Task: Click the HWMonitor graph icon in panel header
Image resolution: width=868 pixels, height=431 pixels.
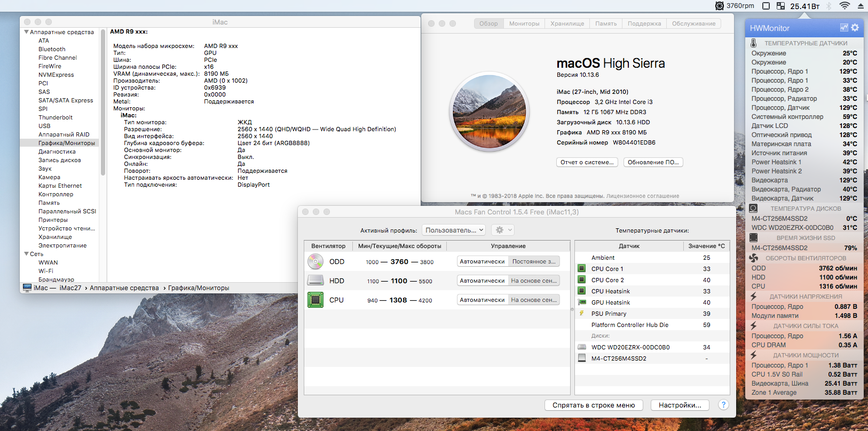Action: pyautogui.click(x=844, y=28)
